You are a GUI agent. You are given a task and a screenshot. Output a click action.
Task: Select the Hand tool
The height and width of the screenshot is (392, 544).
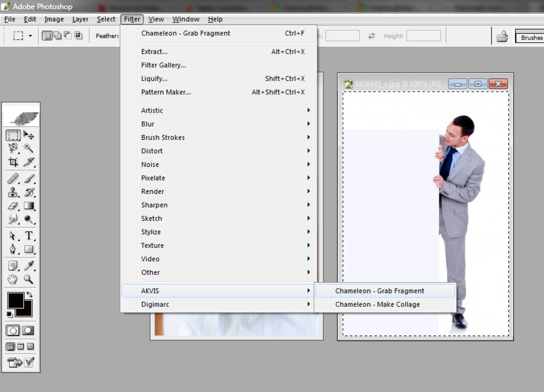(x=13, y=279)
